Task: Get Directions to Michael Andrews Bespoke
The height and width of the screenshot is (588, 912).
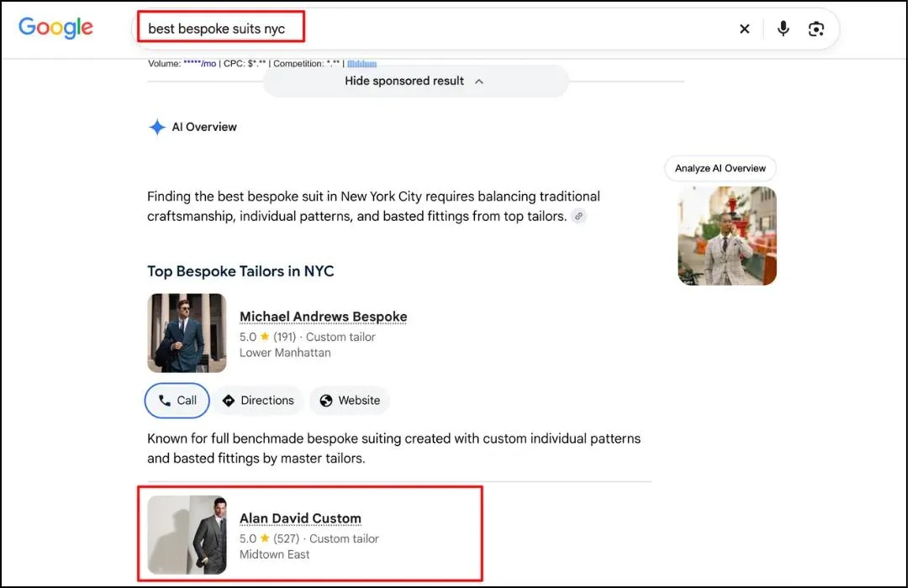Action: point(259,401)
